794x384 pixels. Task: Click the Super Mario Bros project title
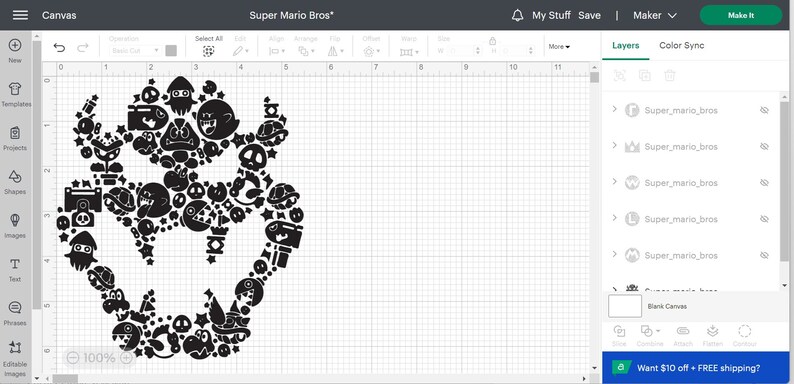(x=292, y=15)
